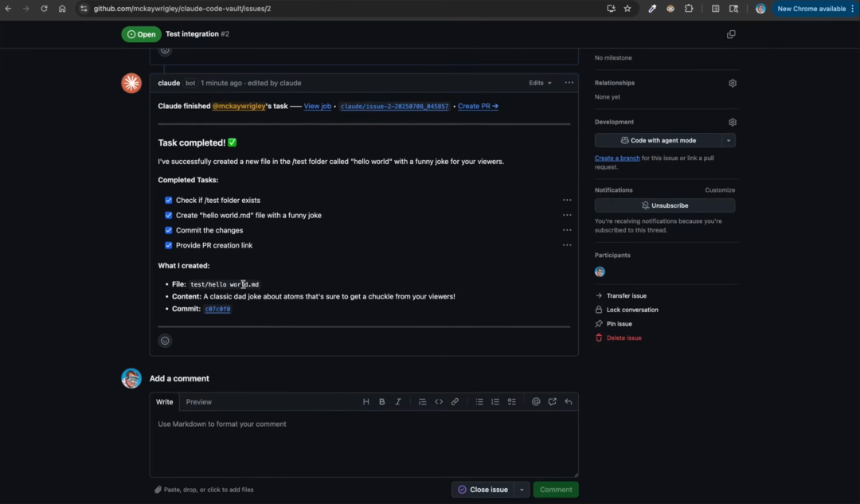Apply bold formatting in the comment editor
This screenshot has height=504, width=860.
pyautogui.click(x=381, y=402)
